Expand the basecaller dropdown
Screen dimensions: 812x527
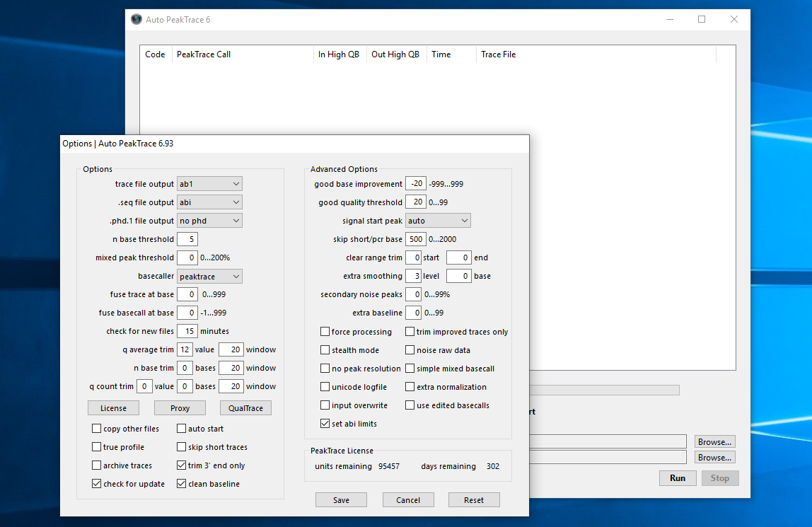209,276
